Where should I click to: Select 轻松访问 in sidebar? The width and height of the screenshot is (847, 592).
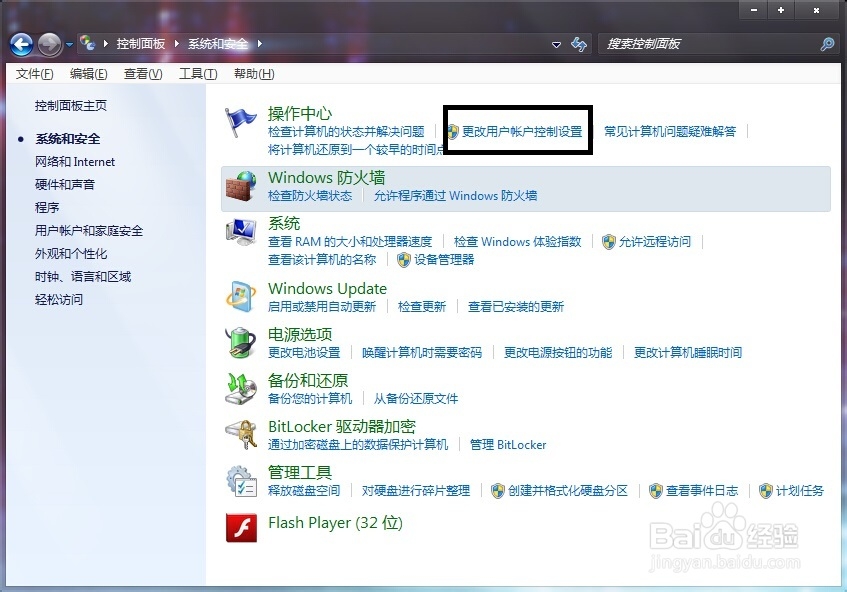tap(59, 300)
